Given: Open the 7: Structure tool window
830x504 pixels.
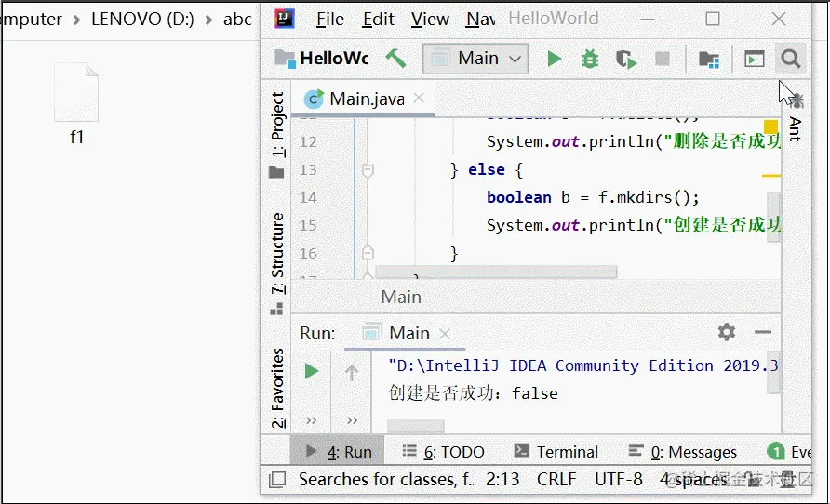Looking at the screenshot, I should [277, 263].
